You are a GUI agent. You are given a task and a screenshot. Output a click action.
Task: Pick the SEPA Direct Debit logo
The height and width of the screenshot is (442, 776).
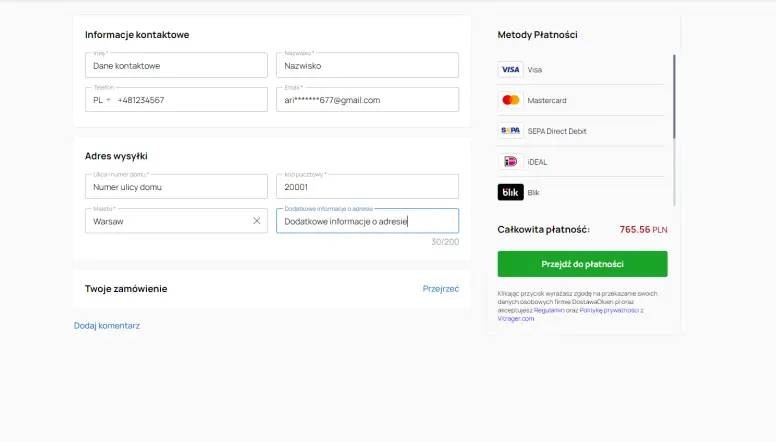point(510,131)
